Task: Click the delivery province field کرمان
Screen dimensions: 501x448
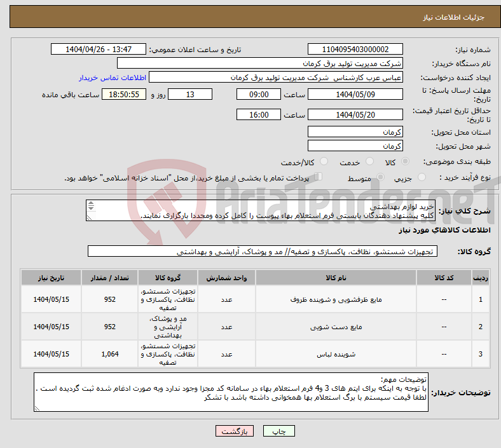Action: coord(355,132)
